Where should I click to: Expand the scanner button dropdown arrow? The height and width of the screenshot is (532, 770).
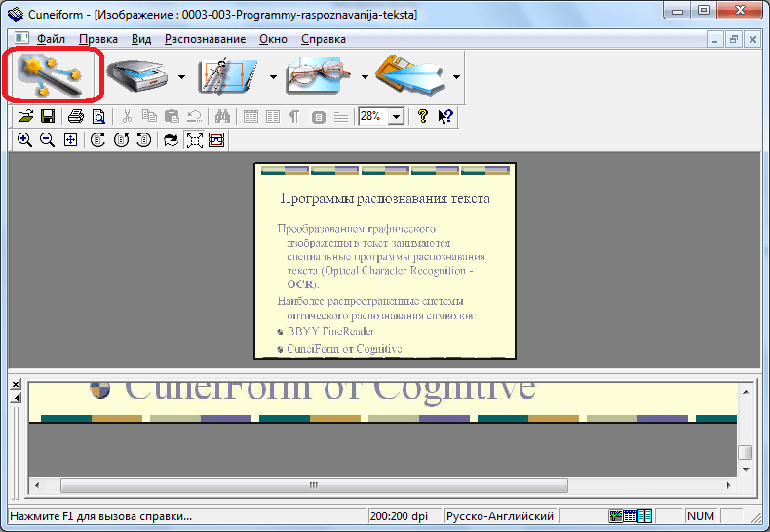[181, 77]
